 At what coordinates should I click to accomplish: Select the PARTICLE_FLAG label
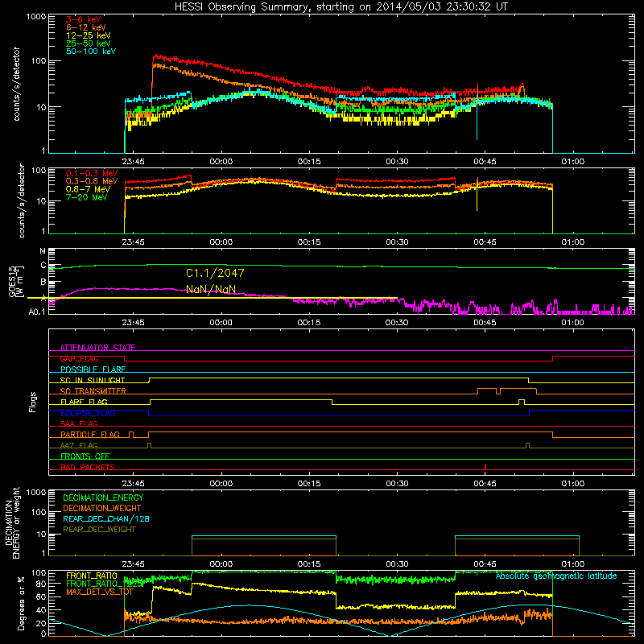[90, 435]
